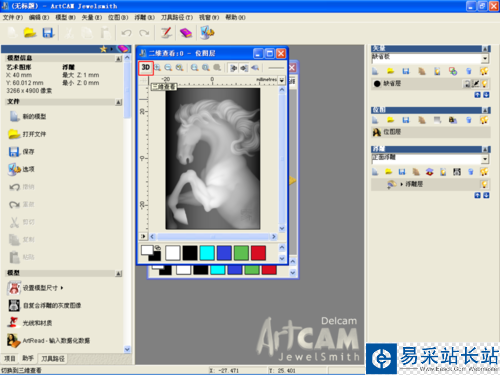This screenshot has width=500, height=375.
Task: Click the undo arrow in the main toolbar
Action: 126,33
